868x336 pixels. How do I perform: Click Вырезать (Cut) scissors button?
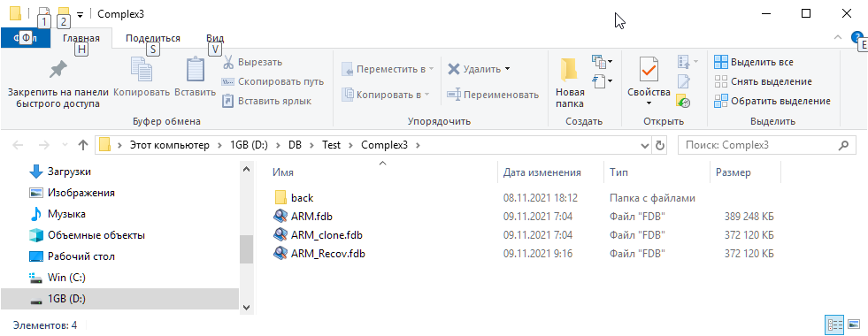252,63
